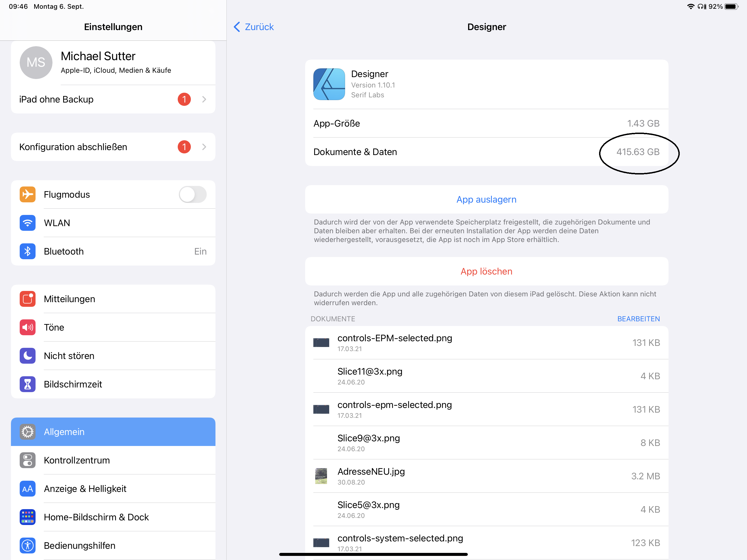Tap the Nicht stören moon icon

[x=27, y=356]
